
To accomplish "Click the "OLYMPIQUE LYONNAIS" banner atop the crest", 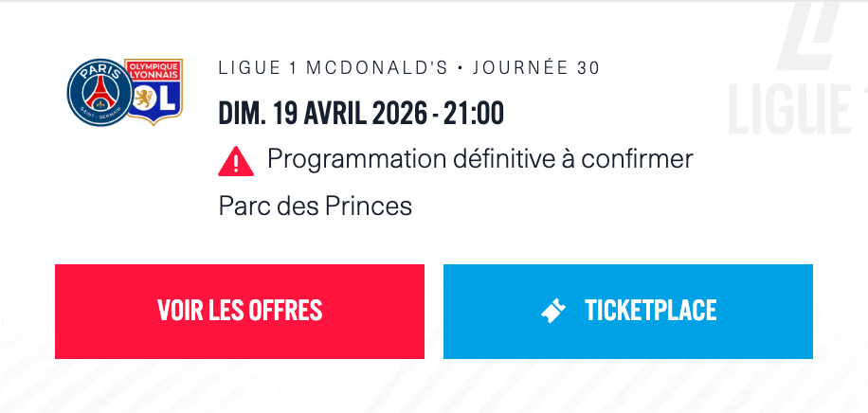I will click(x=154, y=70).
